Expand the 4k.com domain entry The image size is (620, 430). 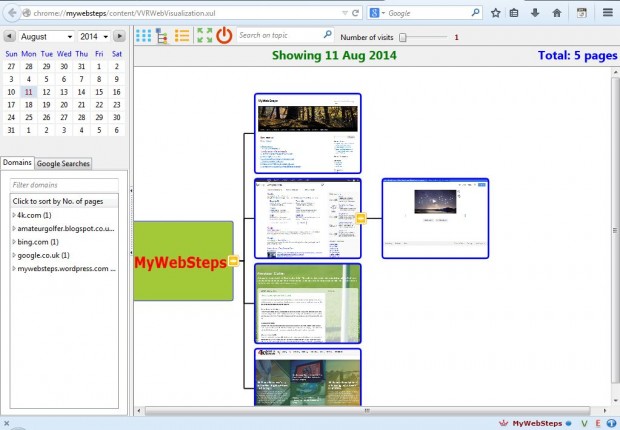pos(14,215)
